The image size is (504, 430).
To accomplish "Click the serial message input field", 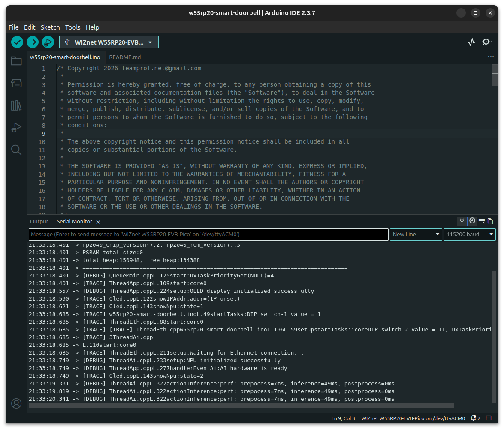I will pyautogui.click(x=208, y=234).
